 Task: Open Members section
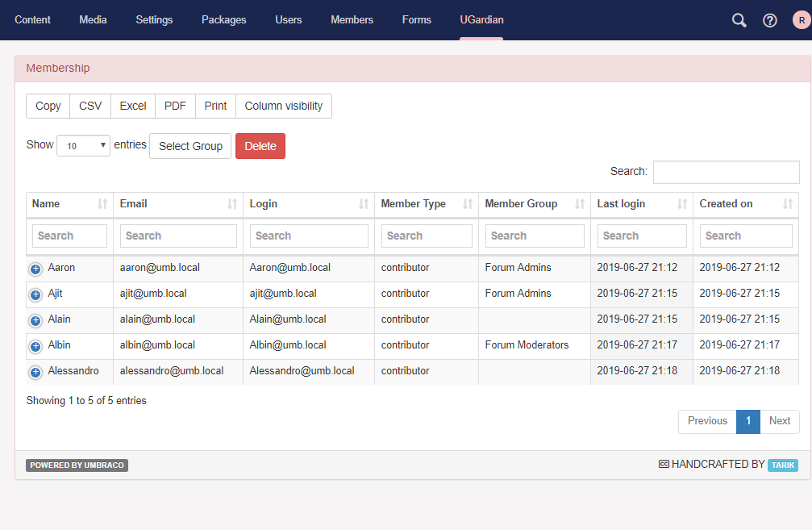tap(352, 19)
